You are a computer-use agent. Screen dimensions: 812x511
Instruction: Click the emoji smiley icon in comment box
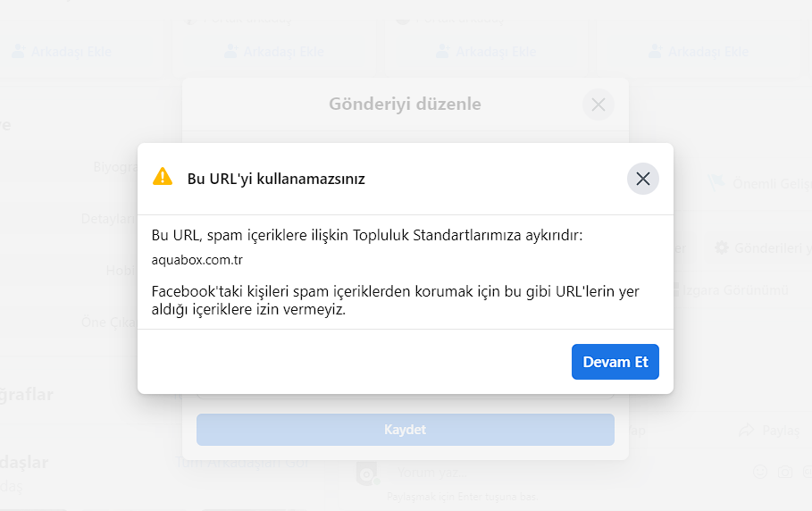(x=759, y=472)
